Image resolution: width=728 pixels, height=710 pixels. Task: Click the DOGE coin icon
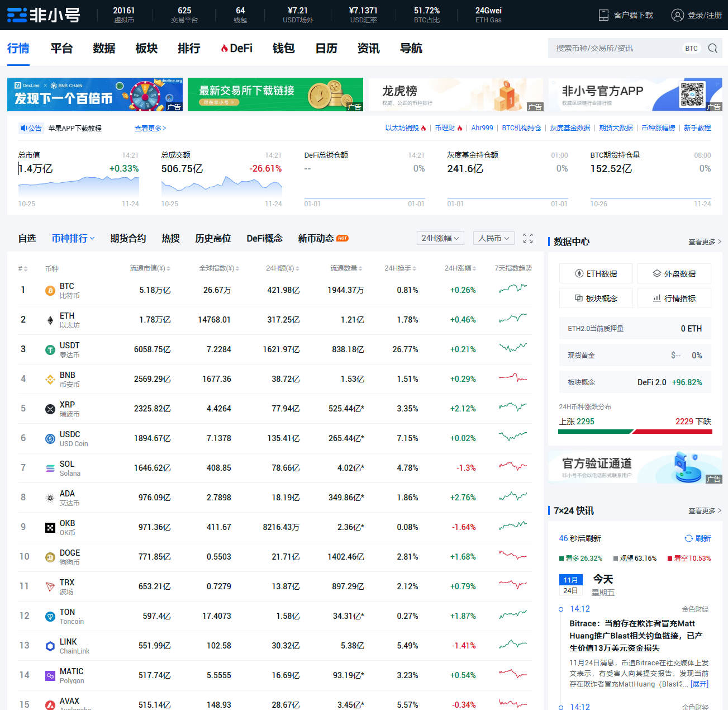[x=50, y=557]
